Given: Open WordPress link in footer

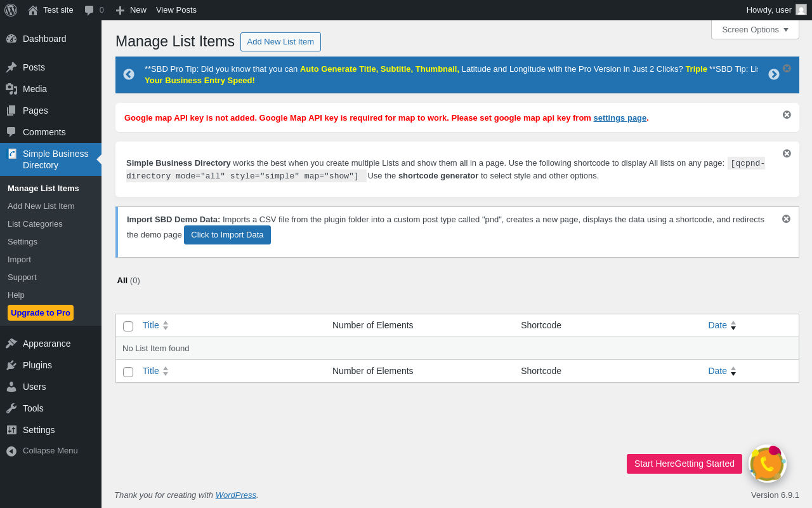Looking at the screenshot, I should 236,495.
